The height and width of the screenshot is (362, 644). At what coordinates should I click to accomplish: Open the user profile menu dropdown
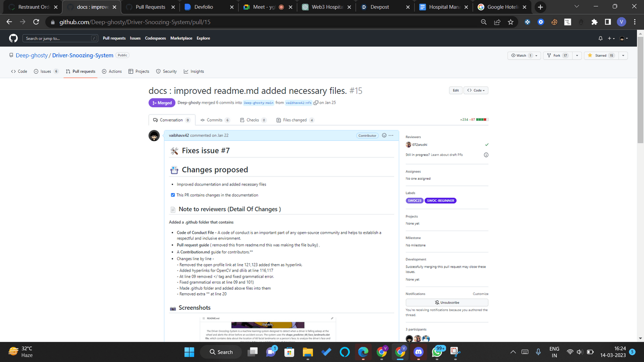[623, 38]
